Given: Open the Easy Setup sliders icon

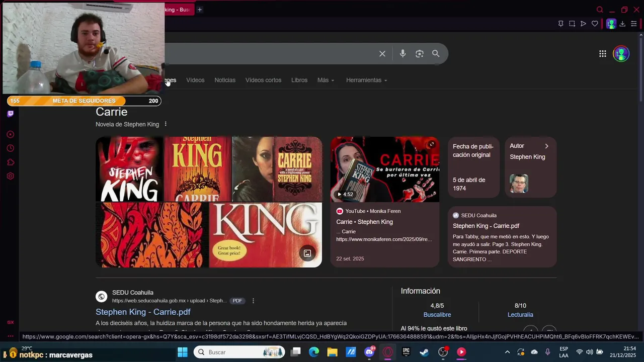Looking at the screenshot, I should (x=633, y=24).
